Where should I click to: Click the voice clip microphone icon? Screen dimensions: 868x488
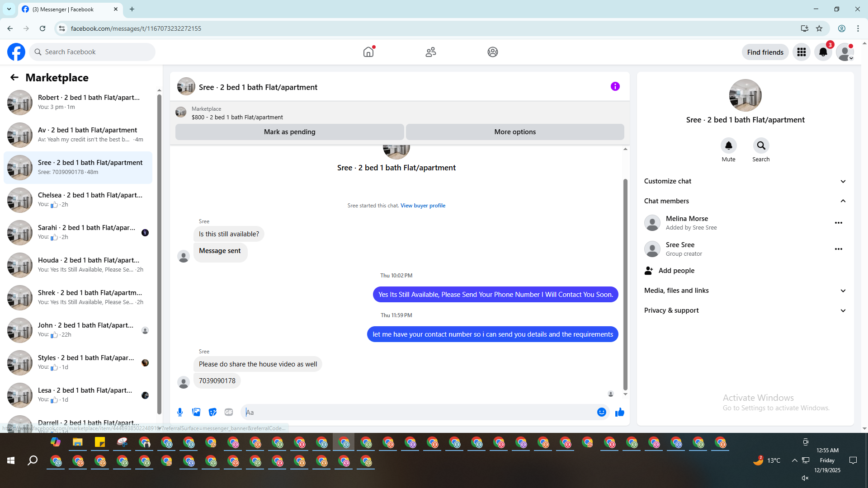[180, 412]
